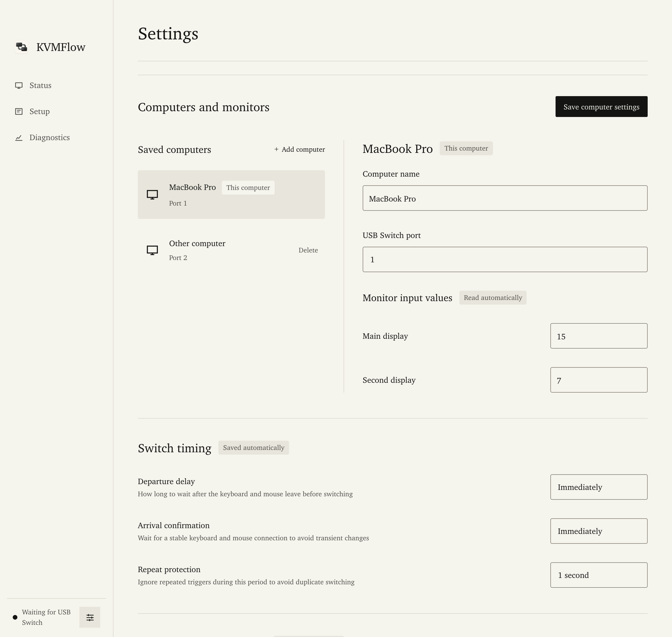Click the 'Monitor input values' heading
Viewport: 672px width, 637px height.
coord(407,298)
